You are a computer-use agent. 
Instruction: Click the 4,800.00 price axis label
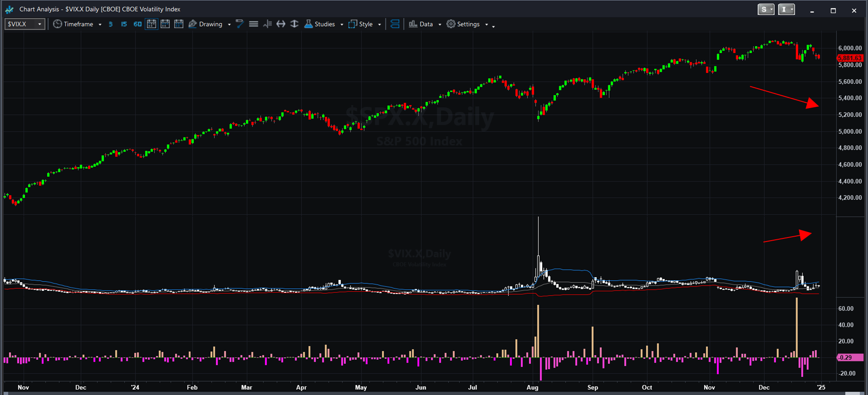[x=850, y=148]
